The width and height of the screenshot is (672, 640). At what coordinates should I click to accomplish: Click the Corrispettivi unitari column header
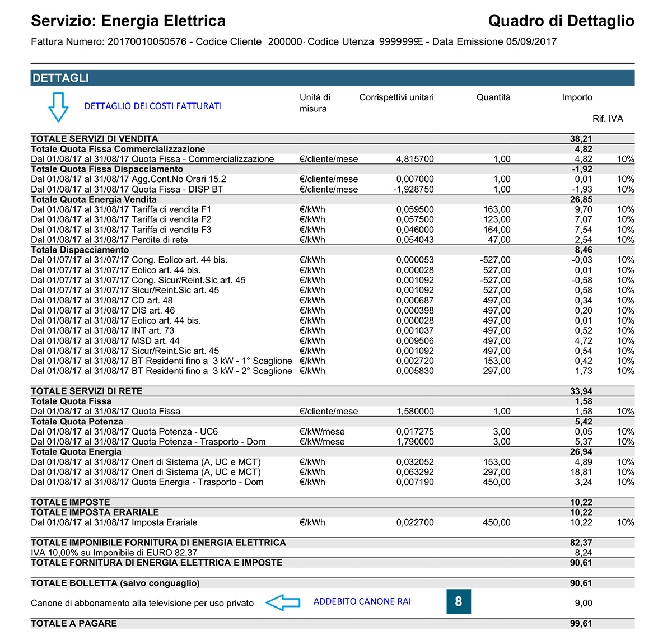pos(396,97)
